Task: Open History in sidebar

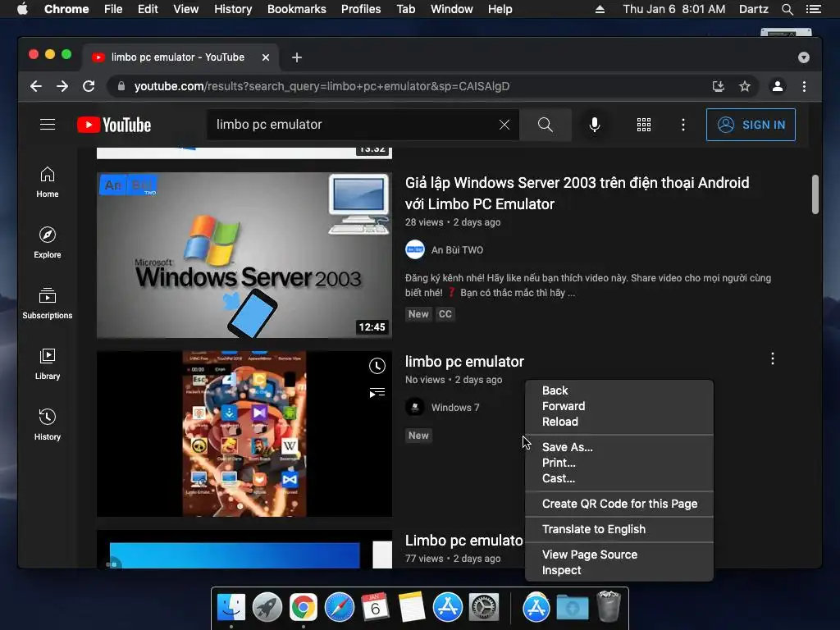Action: (x=48, y=425)
